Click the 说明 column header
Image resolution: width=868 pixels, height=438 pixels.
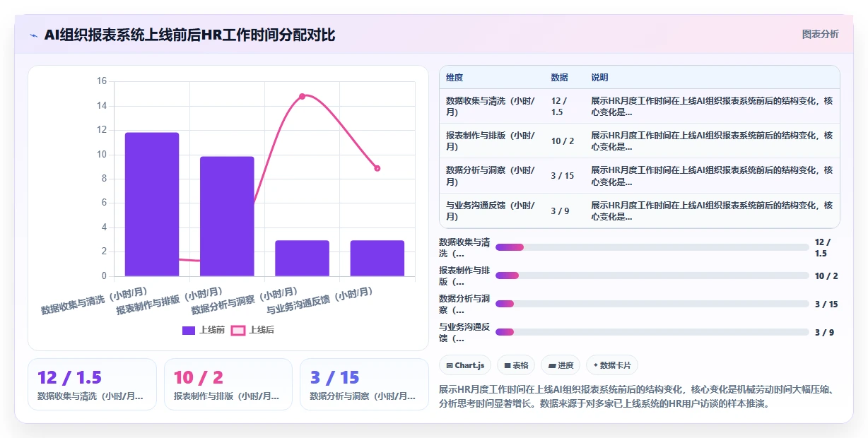click(x=599, y=78)
